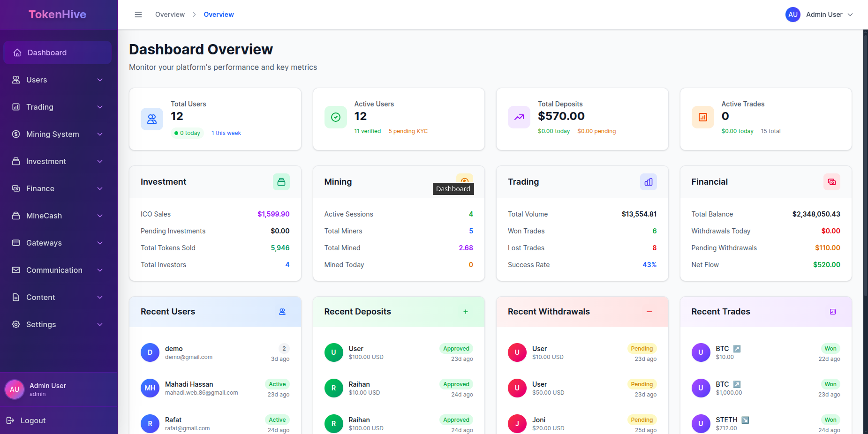Open the Content sidebar menu
The width and height of the screenshot is (868, 434).
coord(57,297)
